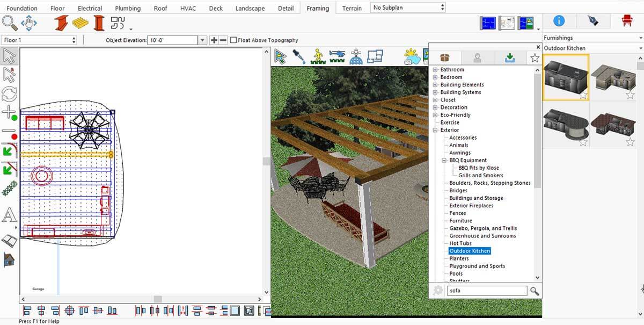Image resolution: width=644 pixels, height=325 pixels.
Task: Switch to the Landscape tab
Action: tap(250, 8)
